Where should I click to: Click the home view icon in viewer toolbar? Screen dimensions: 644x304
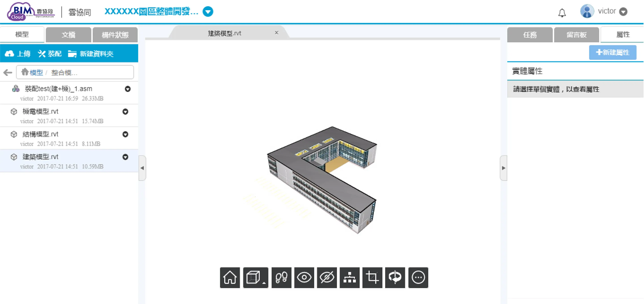point(230,277)
